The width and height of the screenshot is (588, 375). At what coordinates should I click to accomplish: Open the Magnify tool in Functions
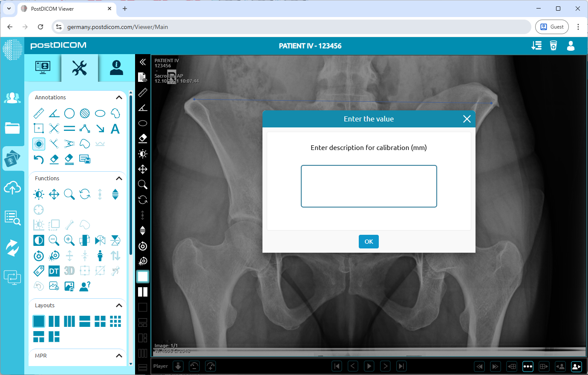pyautogui.click(x=69, y=194)
